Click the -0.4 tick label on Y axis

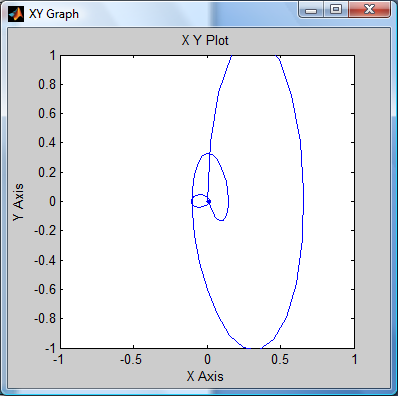tap(45, 260)
